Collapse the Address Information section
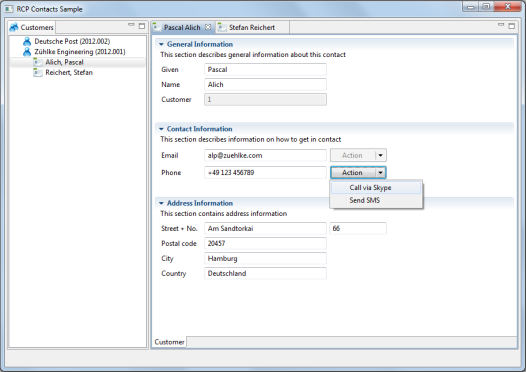This screenshot has height=372, width=526. click(161, 203)
